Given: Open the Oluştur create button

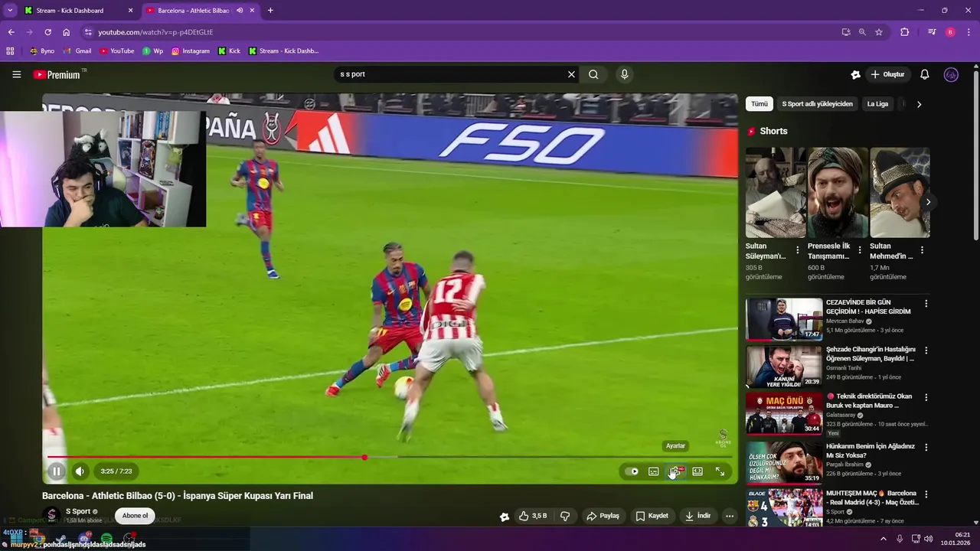Looking at the screenshot, I should (x=888, y=74).
